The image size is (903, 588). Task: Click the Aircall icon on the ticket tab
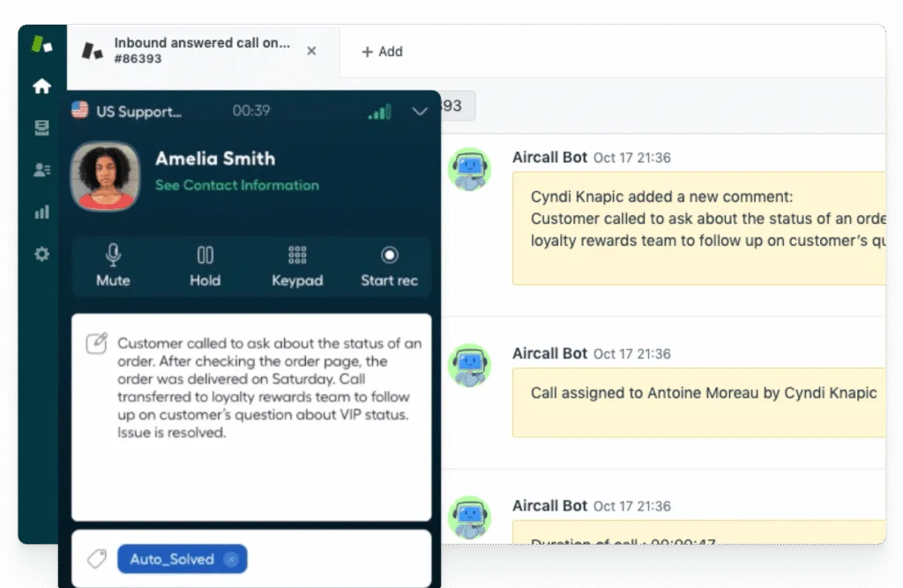92,50
